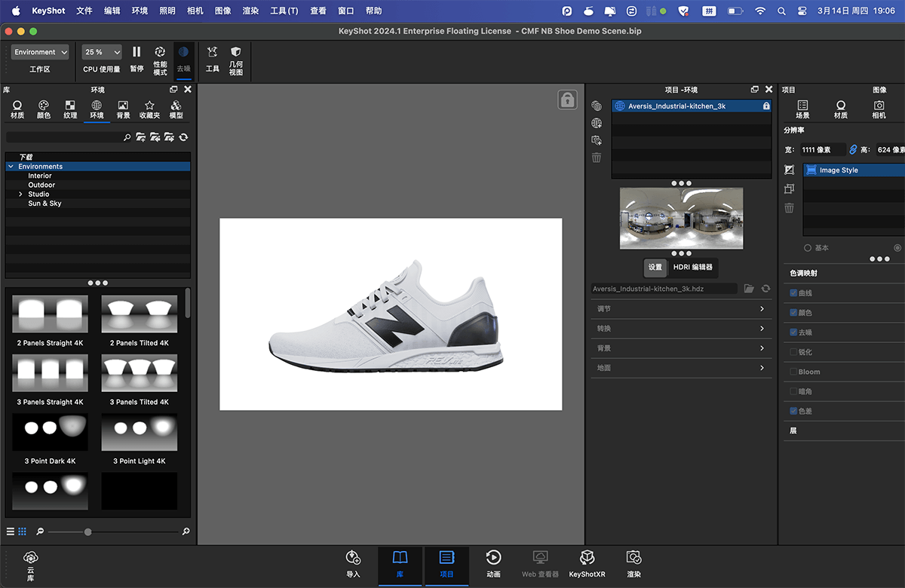
Task: Toggle performance mode (性能模式)
Action: pyautogui.click(x=160, y=60)
